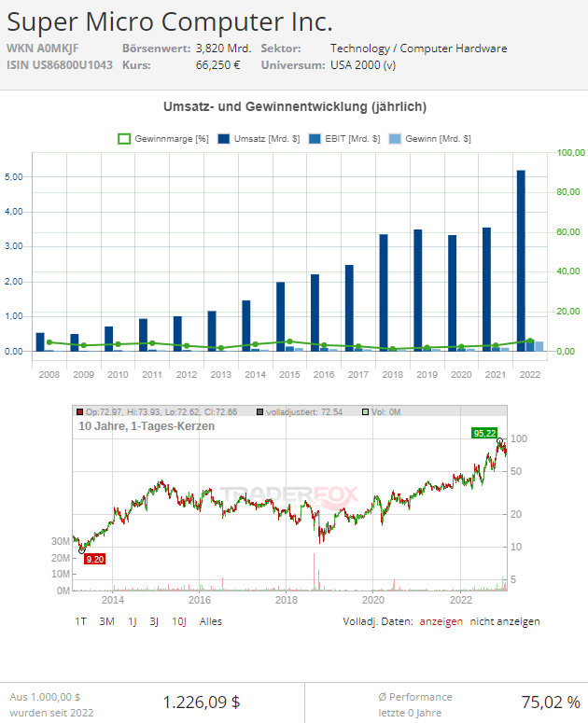Image resolution: width=588 pixels, height=723 pixels.
Task: Click the 75,02 % performance value
Action: point(550,702)
